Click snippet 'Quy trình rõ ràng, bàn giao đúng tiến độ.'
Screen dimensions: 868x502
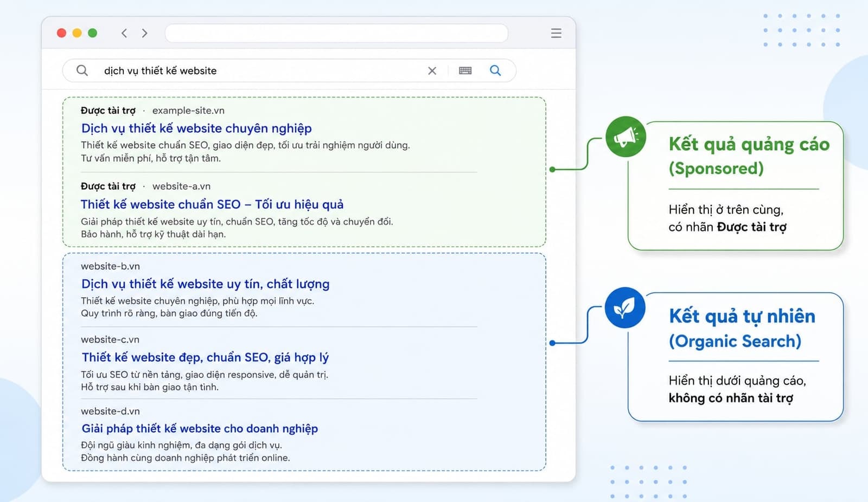tap(169, 313)
